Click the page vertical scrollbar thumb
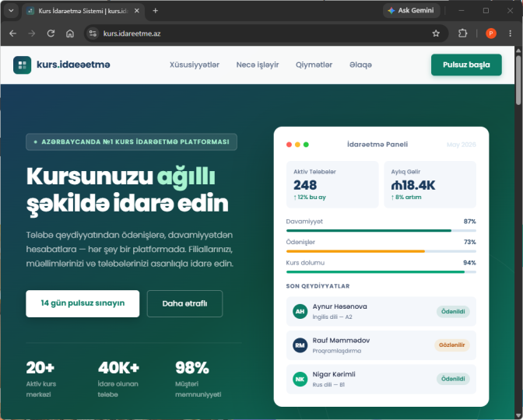Image resolution: width=523 pixels, height=420 pixels. click(x=518, y=80)
